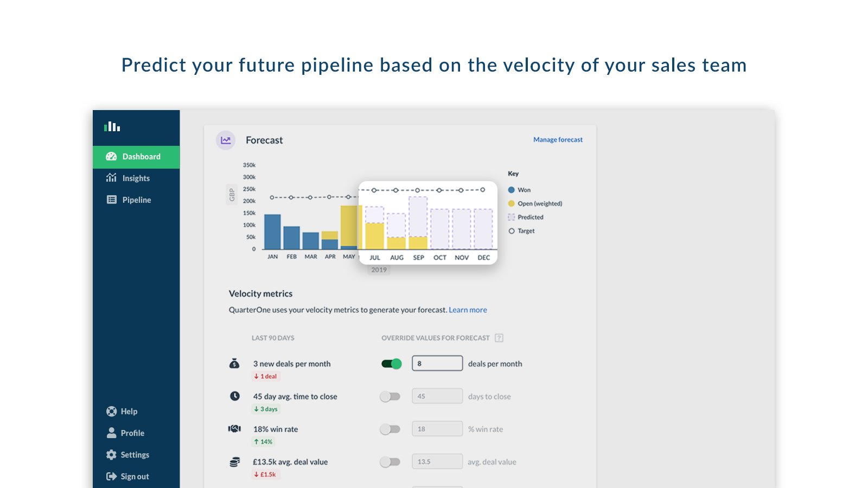The image size is (868, 488).
Task: Click the Dashboard speedometer icon
Action: pyautogui.click(x=111, y=157)
